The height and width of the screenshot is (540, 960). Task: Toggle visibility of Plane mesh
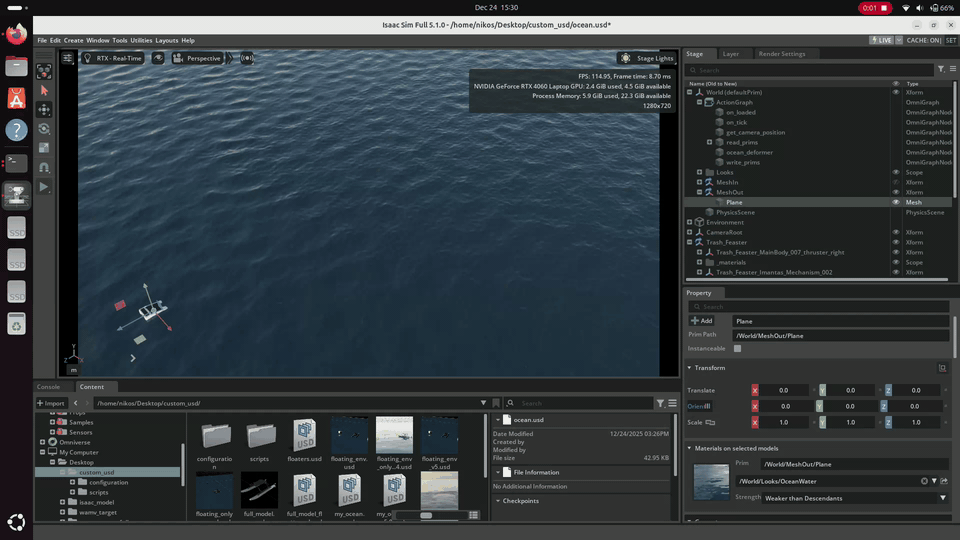(x=896, y=202)
